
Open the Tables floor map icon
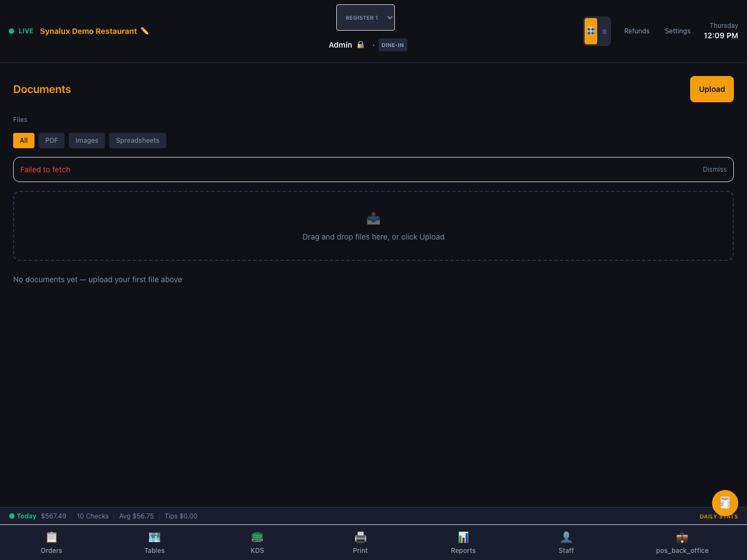click(154, 537)
